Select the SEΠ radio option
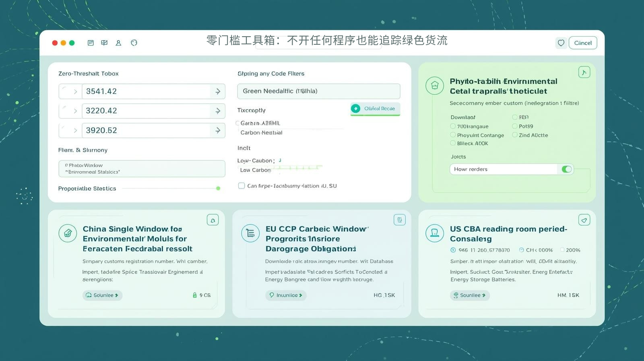 click(x=514, y=117)
